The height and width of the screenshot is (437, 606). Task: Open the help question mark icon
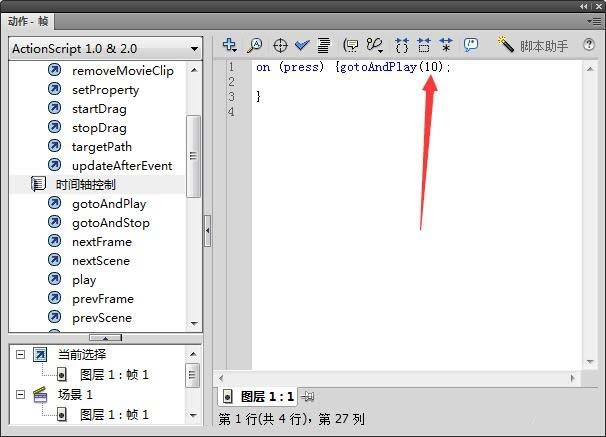point(589,45)
